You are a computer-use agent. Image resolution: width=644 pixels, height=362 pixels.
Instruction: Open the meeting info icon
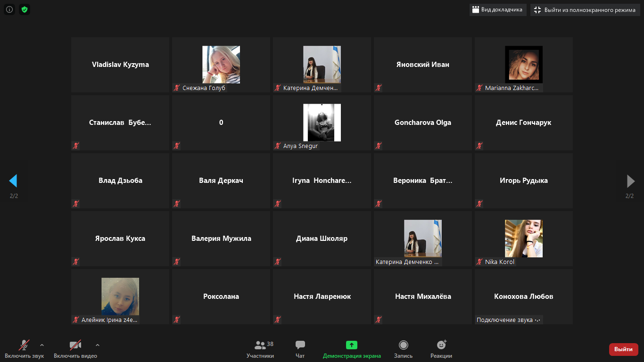tap(9, 9)
